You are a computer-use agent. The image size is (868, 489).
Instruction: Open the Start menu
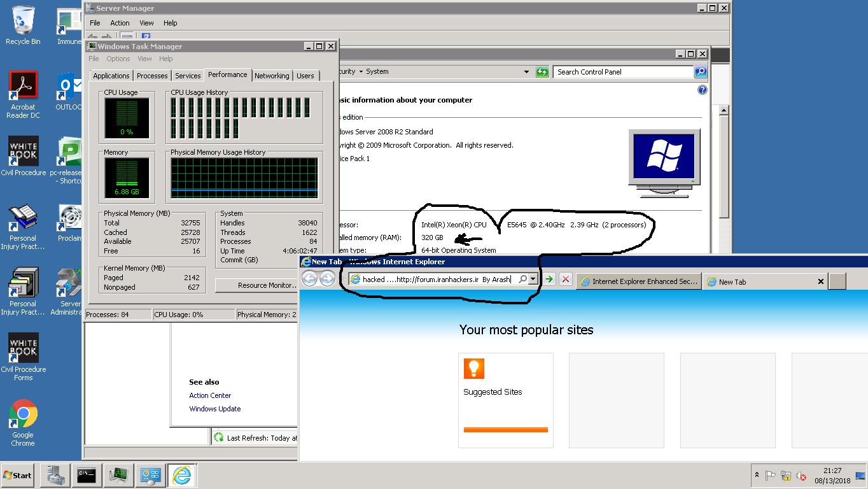18,475
